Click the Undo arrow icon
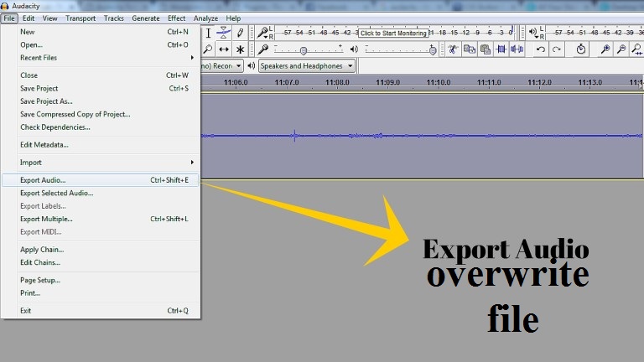Image resolution: width=644 pixels, height=362 pixels. coord(541,49)
